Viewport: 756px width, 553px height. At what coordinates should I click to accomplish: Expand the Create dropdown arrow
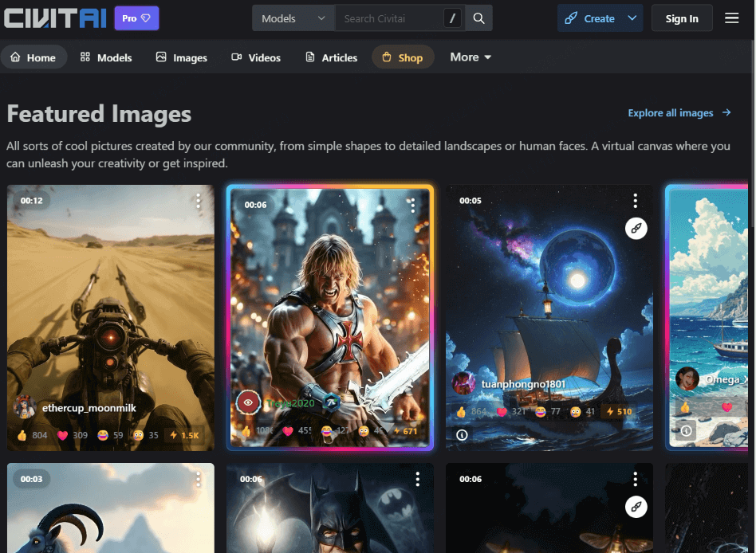click(632, 18)
